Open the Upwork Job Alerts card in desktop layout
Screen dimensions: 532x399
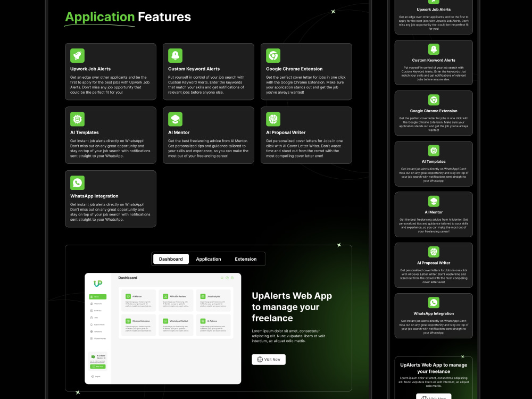pyautogui.click(x=111, y=72)
